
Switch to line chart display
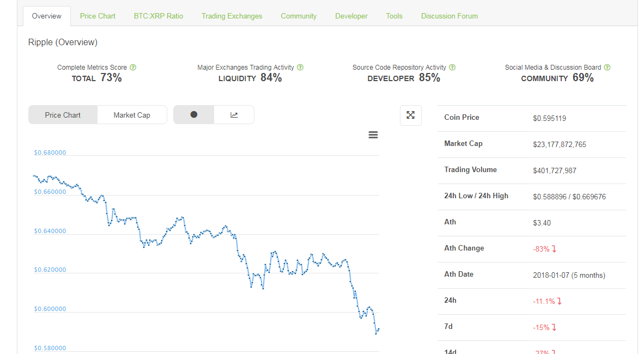pyautogui.click(x=234, y=115)
